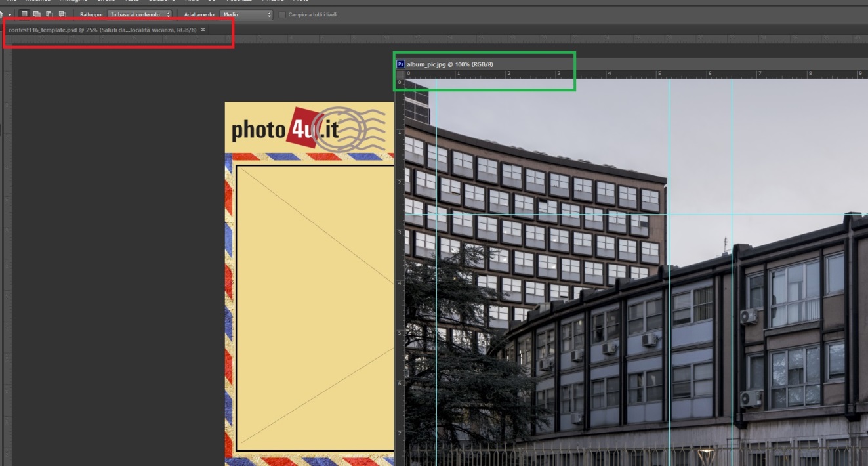868x466 pixels.
Task: Switch to the contest116_template.psd document tab
Action: (106, 30)
